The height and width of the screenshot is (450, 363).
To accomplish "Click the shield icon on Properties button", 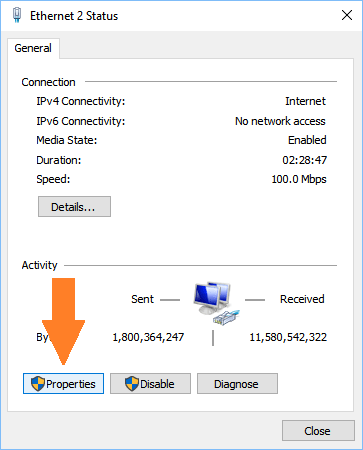I will pyautogui.click(x=38, y=384).
